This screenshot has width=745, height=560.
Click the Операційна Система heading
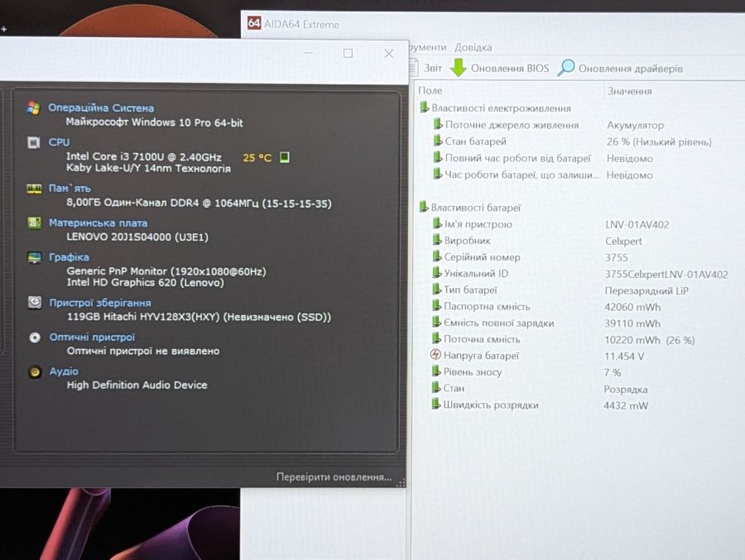(101, 108)
